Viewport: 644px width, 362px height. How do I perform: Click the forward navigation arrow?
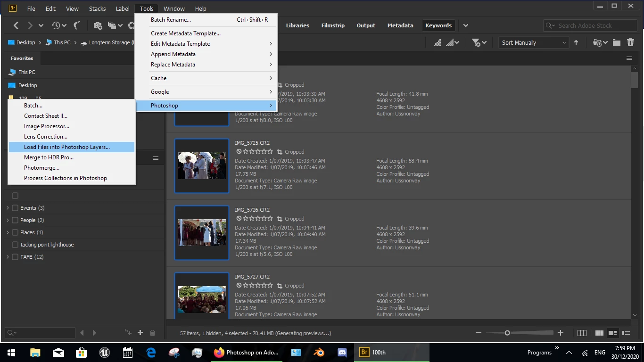click(x=30, y=25)
